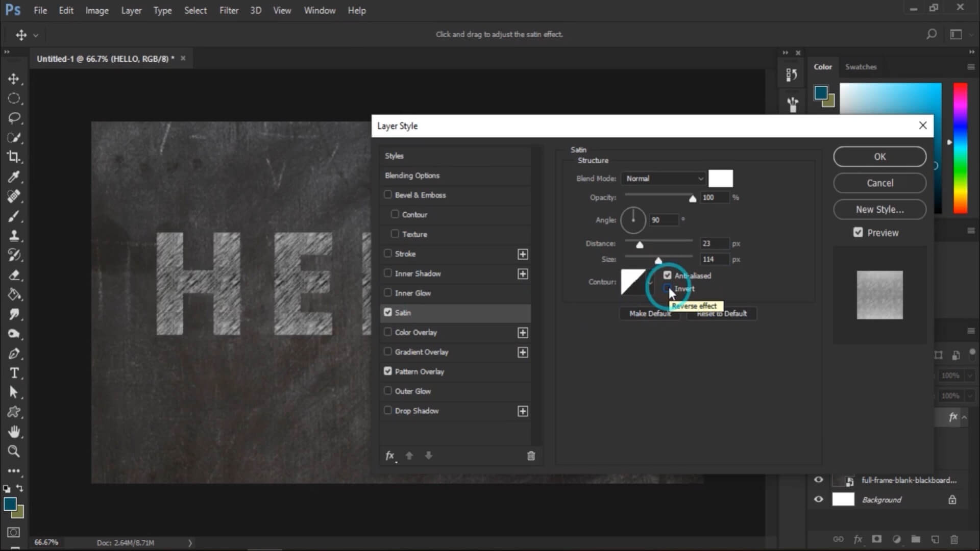Screen dimensions: 980x551
Task: Select the Horizontal Type tool
Action: pos(14,373)
